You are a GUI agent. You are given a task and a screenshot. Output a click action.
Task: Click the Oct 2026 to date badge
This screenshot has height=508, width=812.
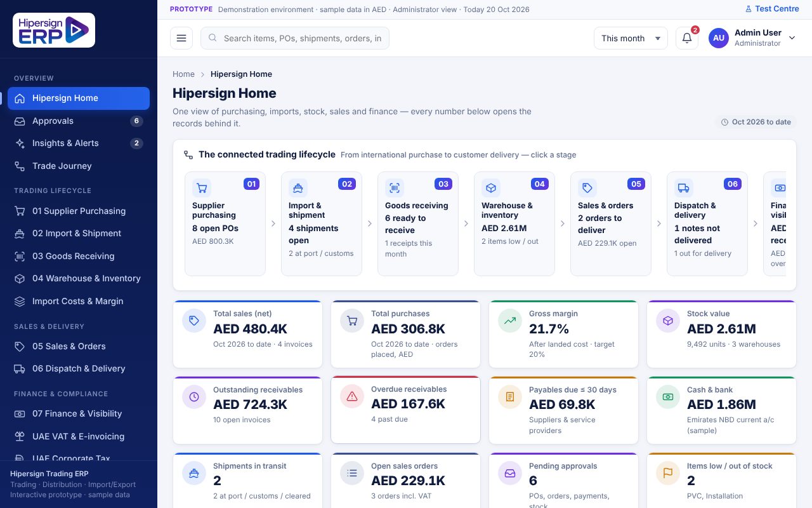click(756, 122)
